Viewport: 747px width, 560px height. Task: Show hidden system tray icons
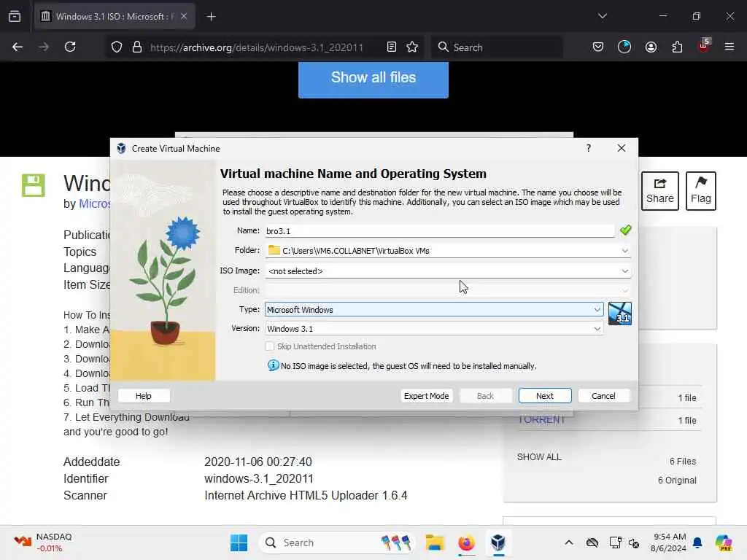click(569, 542)
